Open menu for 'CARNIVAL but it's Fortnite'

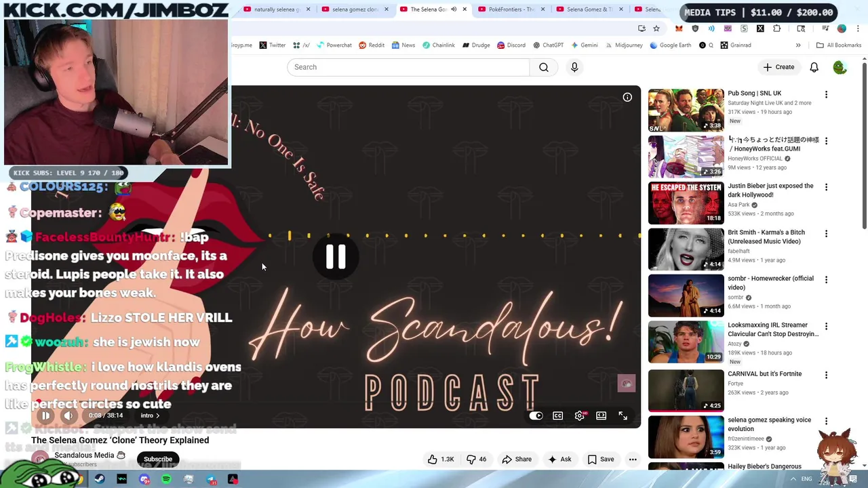826,375
